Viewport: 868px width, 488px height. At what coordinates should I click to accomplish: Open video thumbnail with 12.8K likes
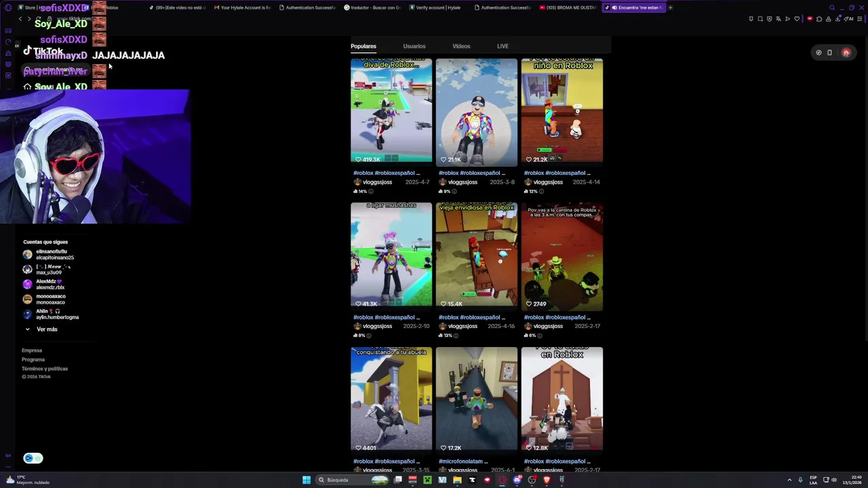(x=562, y=399)
